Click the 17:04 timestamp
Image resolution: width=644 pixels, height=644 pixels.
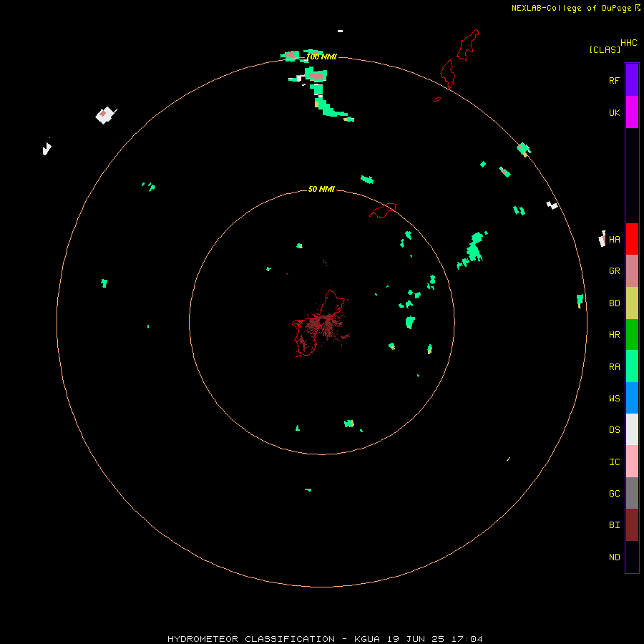point(467,639)
